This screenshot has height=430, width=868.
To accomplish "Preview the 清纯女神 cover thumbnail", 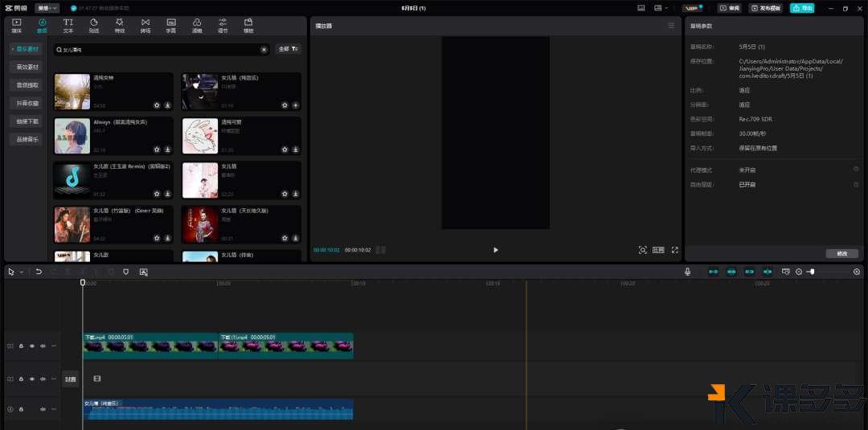I will pyautogui.click(x=72, y=92).
